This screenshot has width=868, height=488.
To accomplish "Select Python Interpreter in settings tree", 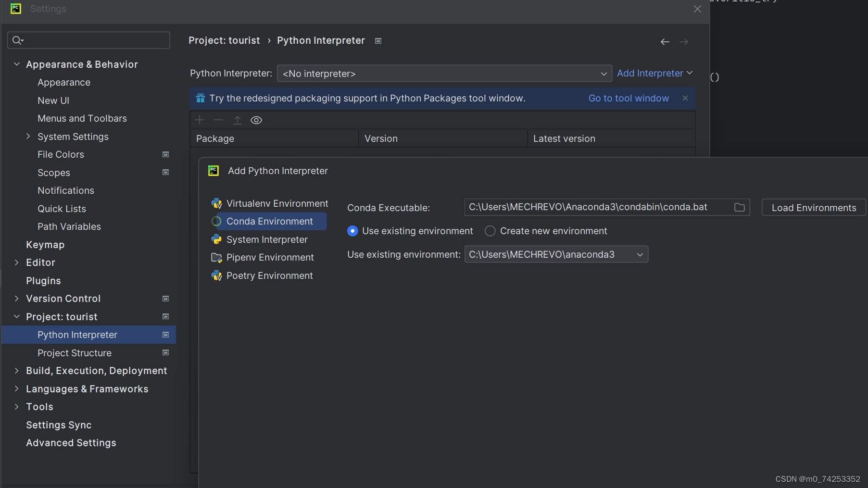I will pyautogui.click(x=88, y=335).
